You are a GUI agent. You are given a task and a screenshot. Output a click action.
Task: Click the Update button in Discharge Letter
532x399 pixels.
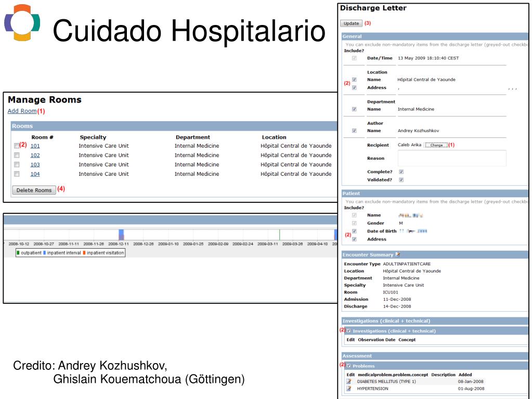351,23
